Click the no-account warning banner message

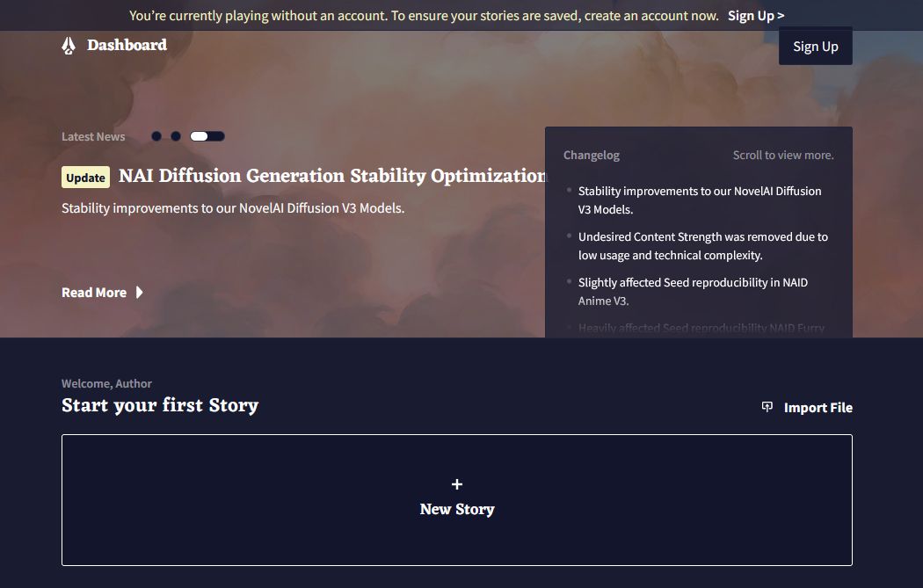424,16
